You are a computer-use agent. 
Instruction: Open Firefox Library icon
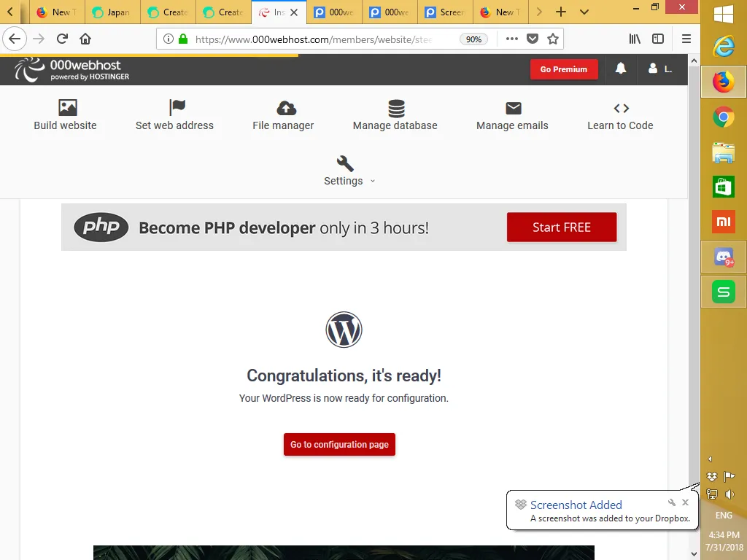[x=635, y=39]
